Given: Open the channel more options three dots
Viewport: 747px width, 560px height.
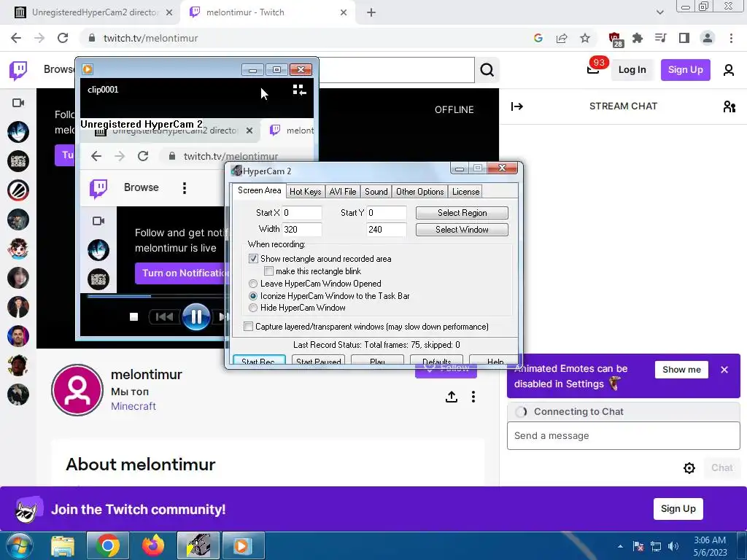Looking at the screenshot, I should coord(473,397).
